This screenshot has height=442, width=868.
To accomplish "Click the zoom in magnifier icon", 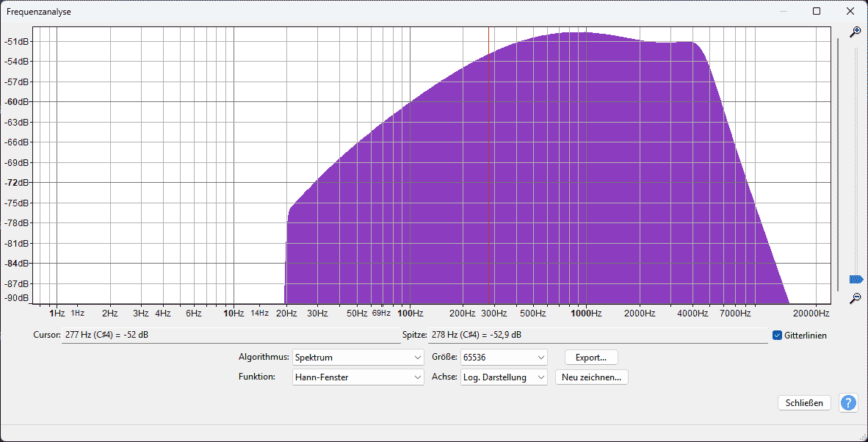I will (856, 32).
